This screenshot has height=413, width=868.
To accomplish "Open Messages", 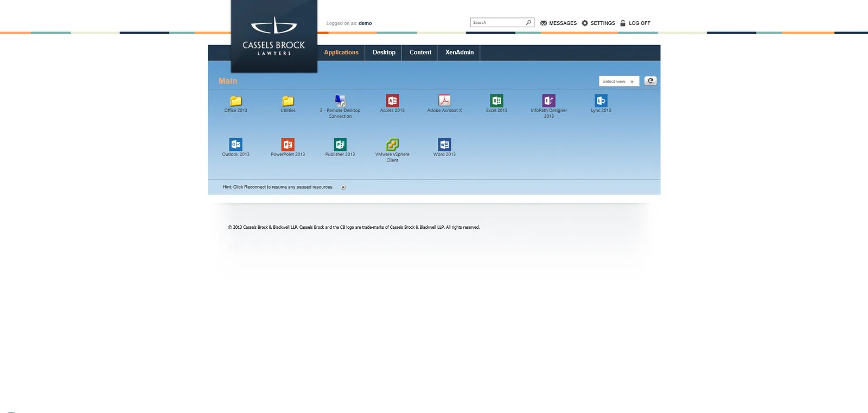I will point(558,23).
